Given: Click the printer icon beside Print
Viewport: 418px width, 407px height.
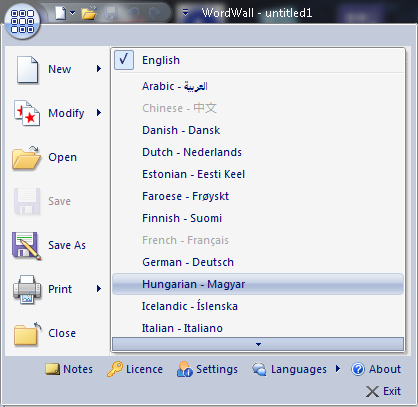Looking at the screenshot, I should pos(27,289).
